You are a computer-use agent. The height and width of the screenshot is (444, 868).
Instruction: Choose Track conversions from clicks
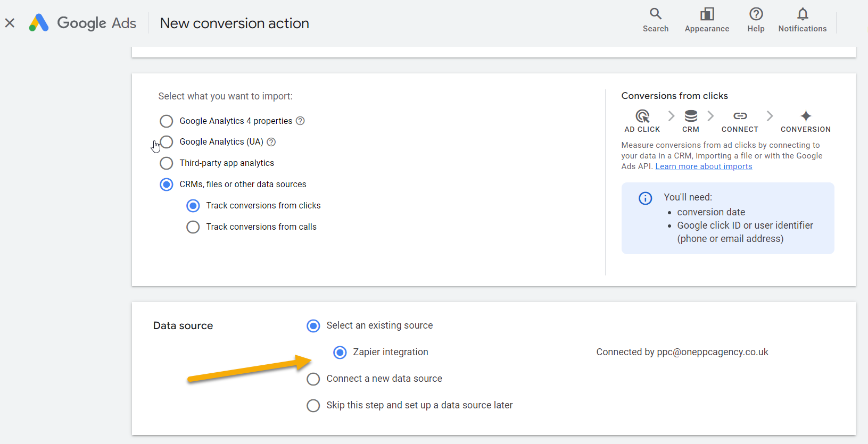point(193,206)
